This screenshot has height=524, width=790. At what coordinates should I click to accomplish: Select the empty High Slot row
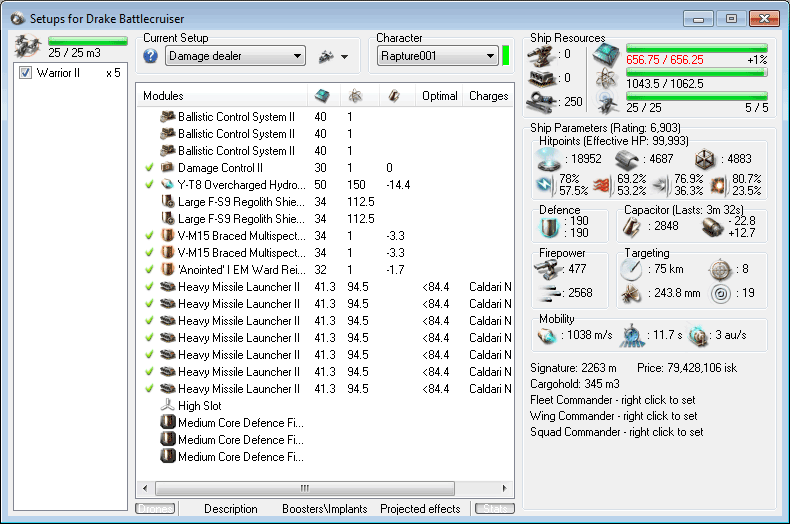[x=324, y=406]
